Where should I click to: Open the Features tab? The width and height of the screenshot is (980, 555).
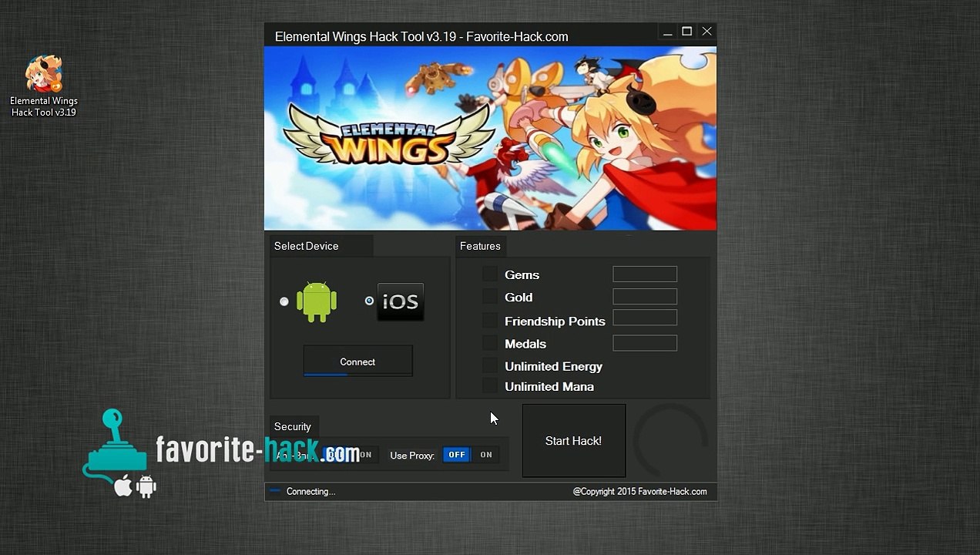pos(480,246)
